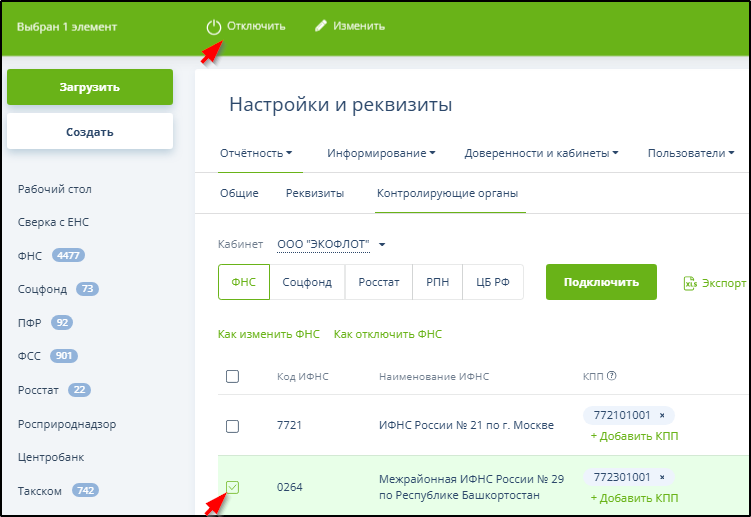Viewport: 751px width, 517px height.
Task: Click the help icon beside КПП header
Action: (611, 376)
